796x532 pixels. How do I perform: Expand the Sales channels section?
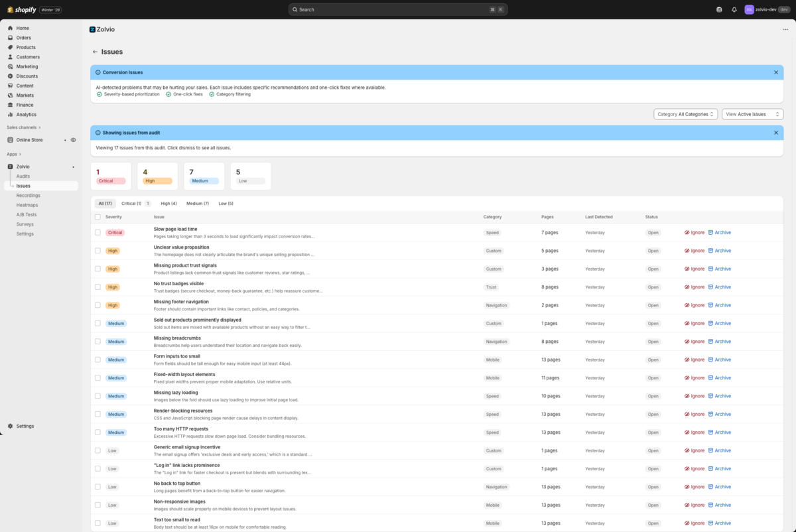tap(24, 127)
